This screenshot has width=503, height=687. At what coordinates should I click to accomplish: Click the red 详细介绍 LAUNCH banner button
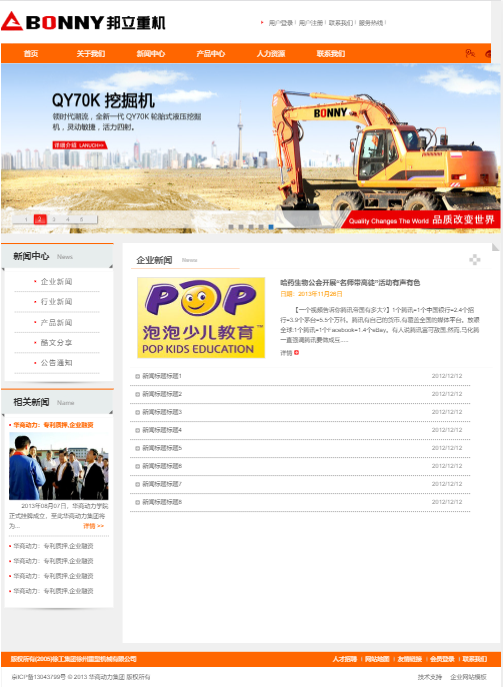pyautogui.click(x=80, y=145)
